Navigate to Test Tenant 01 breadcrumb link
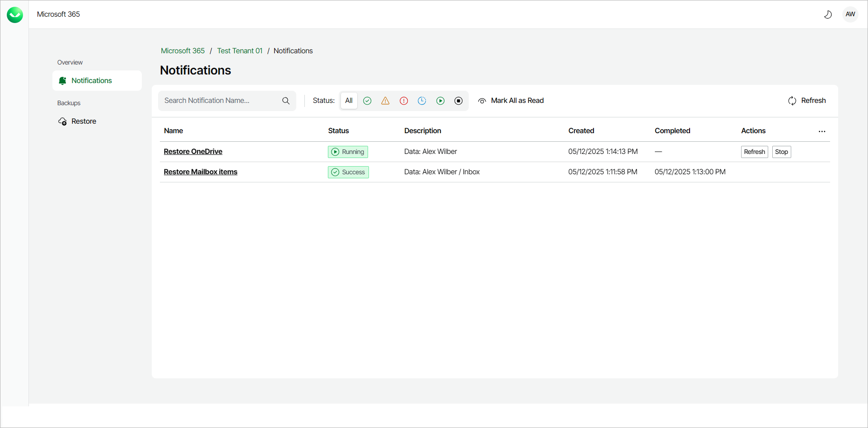The height and width of the screenshot is (428, 868). tap(239, 51)
